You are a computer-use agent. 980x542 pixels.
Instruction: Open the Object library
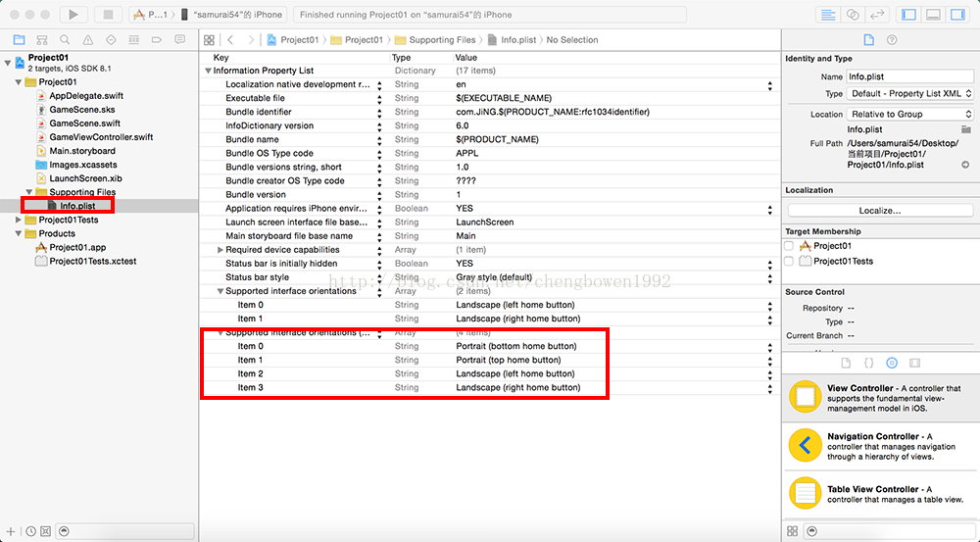pos(892,364)
